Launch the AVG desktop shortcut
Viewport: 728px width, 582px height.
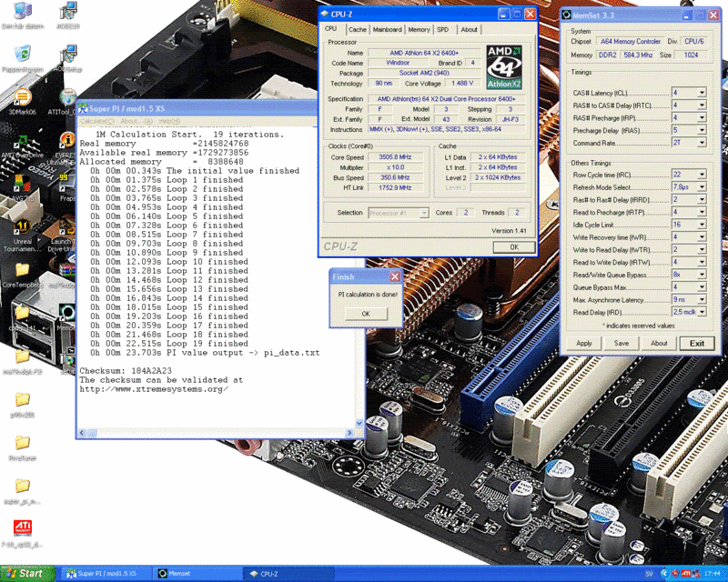[22, 185]
